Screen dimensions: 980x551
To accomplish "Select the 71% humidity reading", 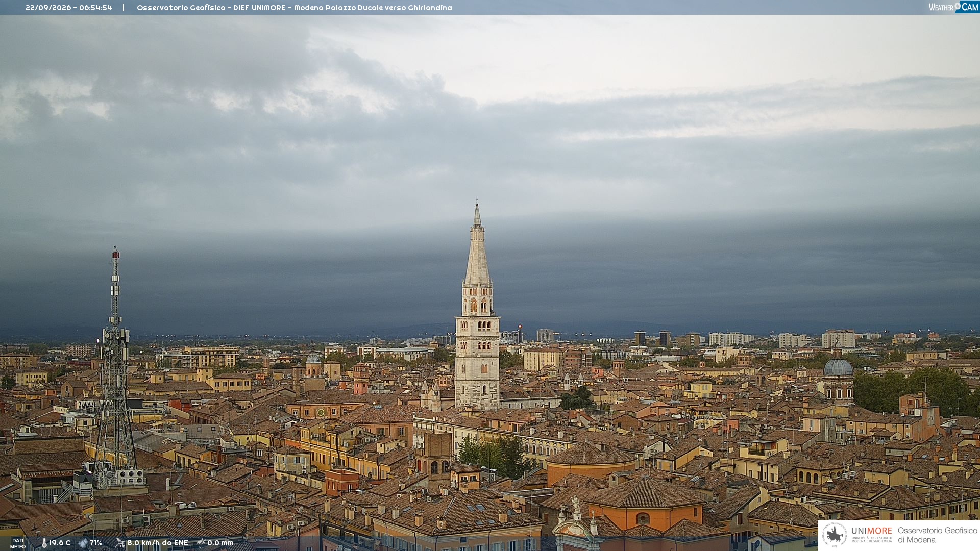I will coord(96,543).
